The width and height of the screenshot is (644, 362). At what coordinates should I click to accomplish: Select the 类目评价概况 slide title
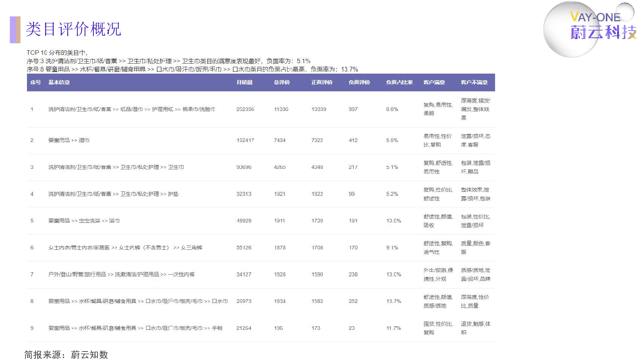(73, 29)
